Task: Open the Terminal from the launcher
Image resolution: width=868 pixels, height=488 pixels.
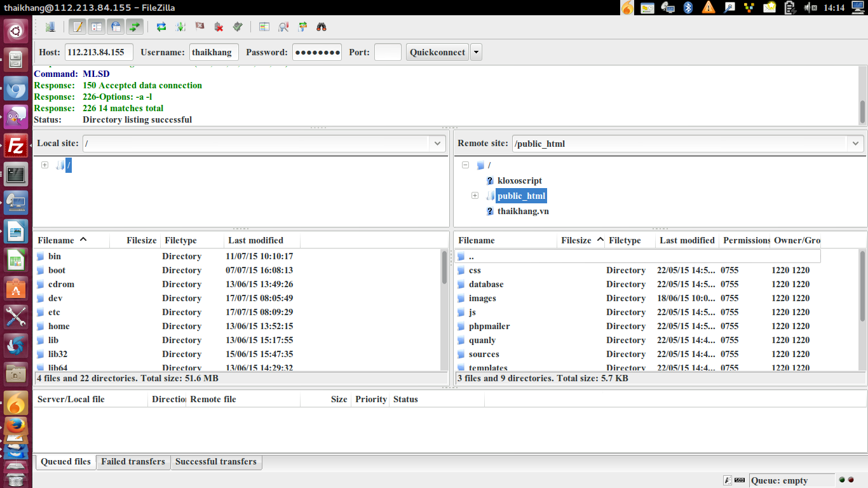Action: click(16, 173)
